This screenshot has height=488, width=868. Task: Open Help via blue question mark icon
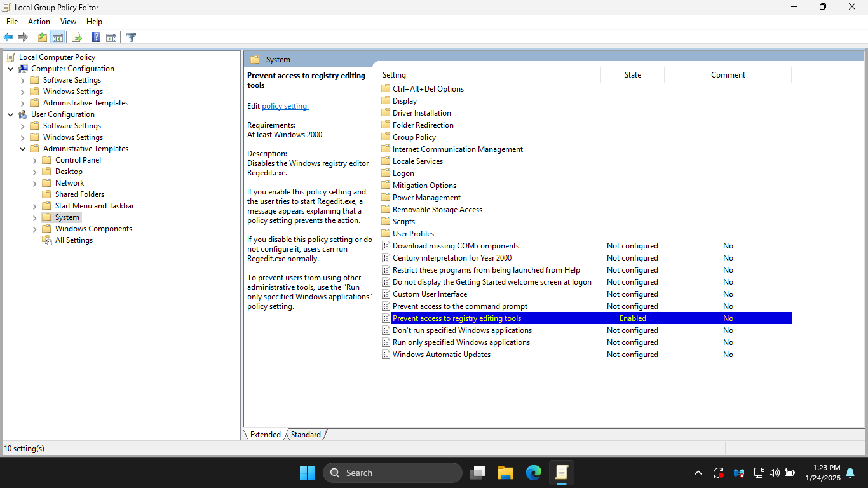tap(96, 37)
